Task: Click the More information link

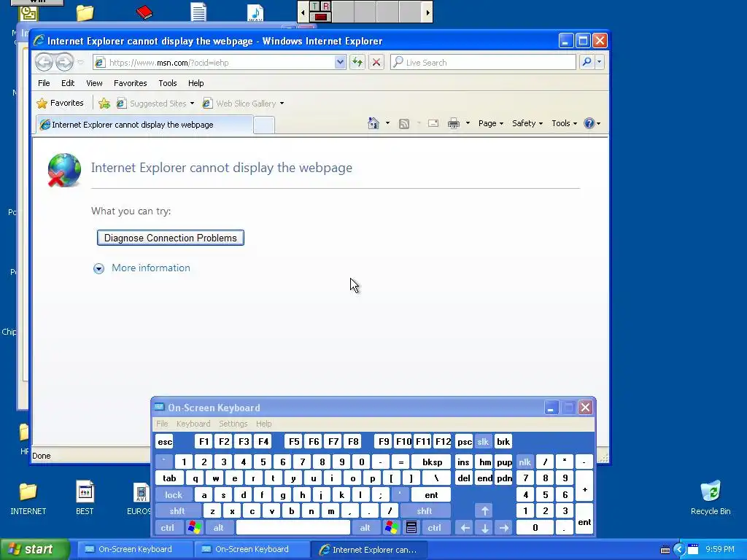Action: coord(150,268)
